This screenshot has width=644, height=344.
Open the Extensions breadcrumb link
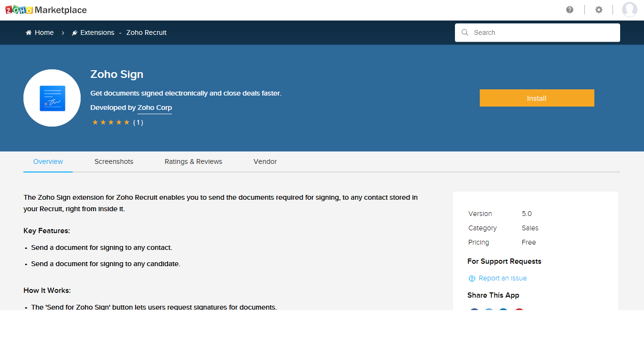(97, 32)
